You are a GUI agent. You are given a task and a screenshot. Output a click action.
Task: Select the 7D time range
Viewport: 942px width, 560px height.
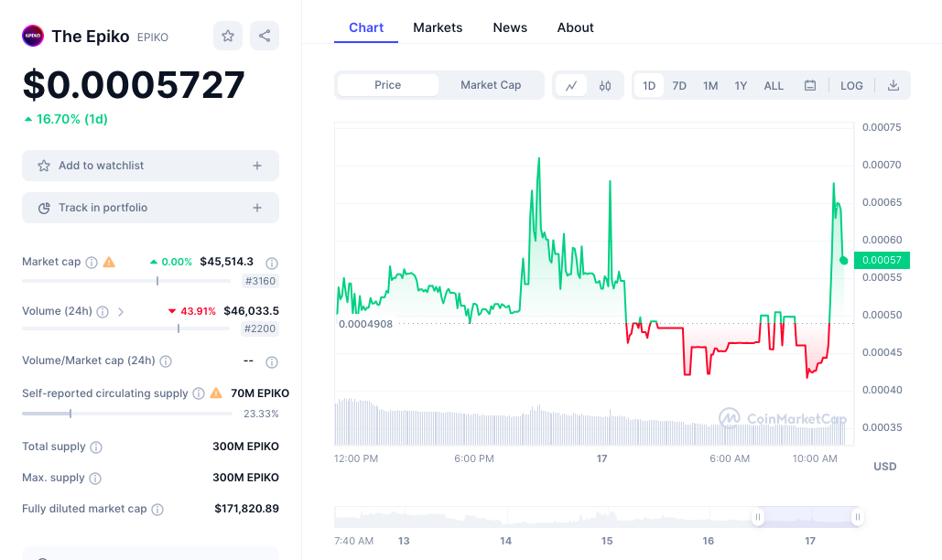pos(679,85)
